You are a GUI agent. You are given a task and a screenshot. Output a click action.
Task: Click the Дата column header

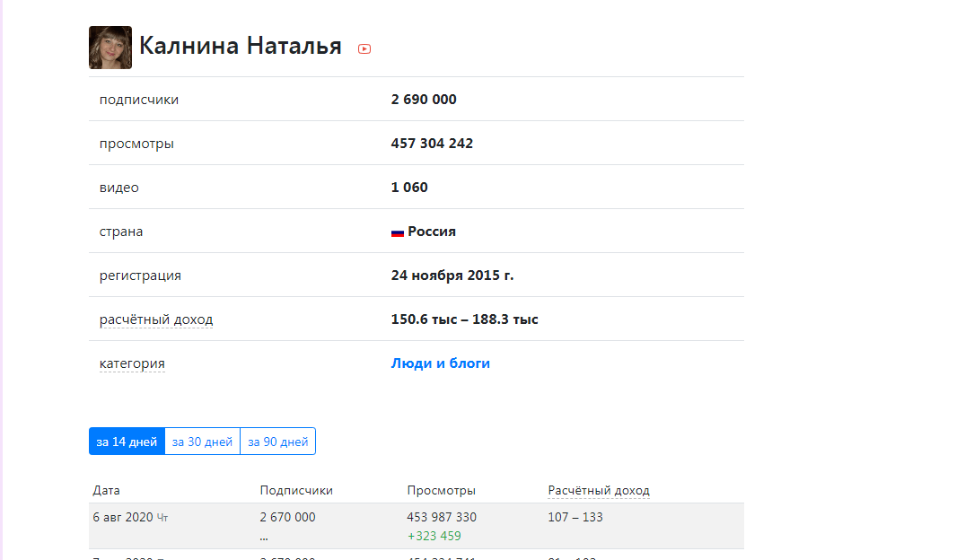(x=106, y=491)
